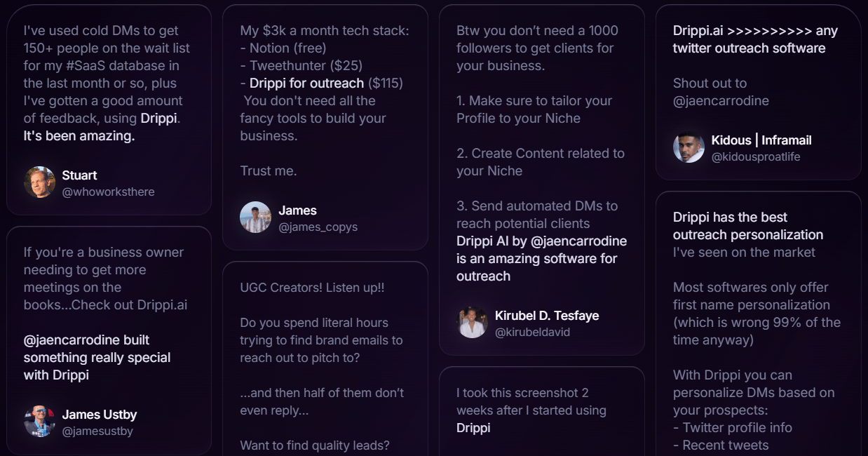Click James's avatar above @james_copys
This screenshot has width=868, height=456.
click(x=255, y=217)
